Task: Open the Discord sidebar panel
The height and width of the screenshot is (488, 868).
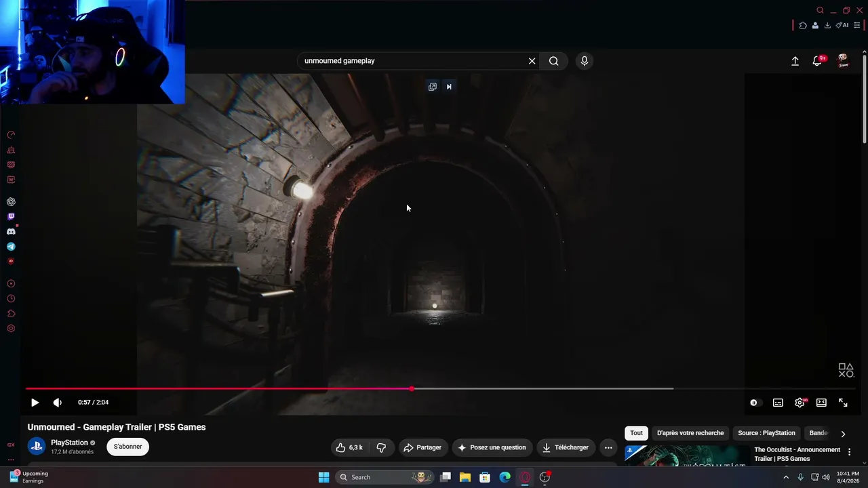Action: tap(11, 232)
